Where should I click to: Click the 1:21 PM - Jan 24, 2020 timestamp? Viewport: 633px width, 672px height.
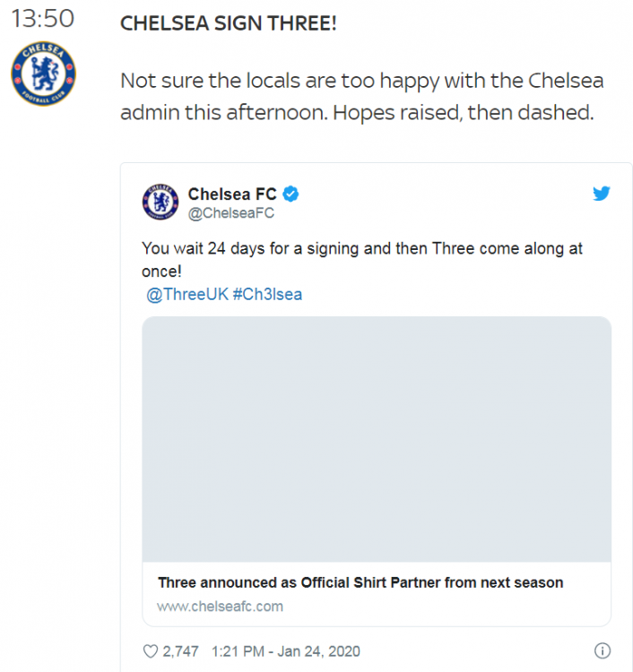[x=286, y=651]
